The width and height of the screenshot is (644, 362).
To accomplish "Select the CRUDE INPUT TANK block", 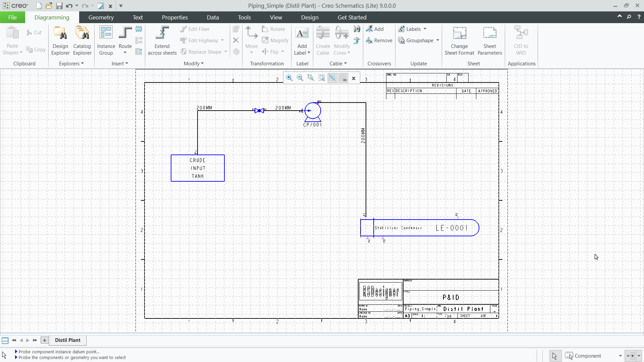I will (x=198, y=168).
